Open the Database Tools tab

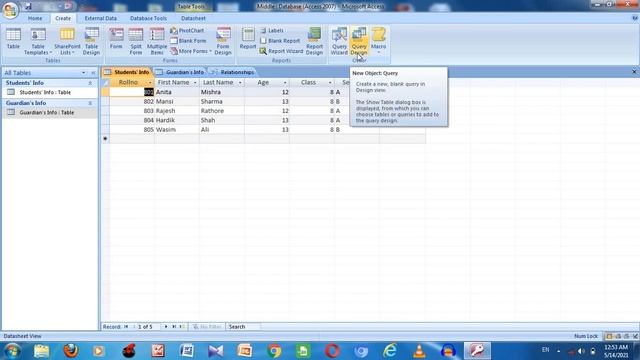(148, 18)
